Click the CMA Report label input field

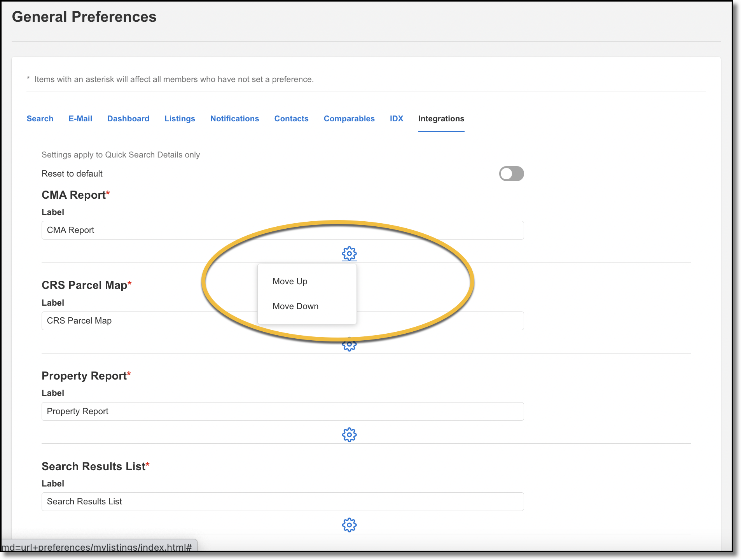283,230
